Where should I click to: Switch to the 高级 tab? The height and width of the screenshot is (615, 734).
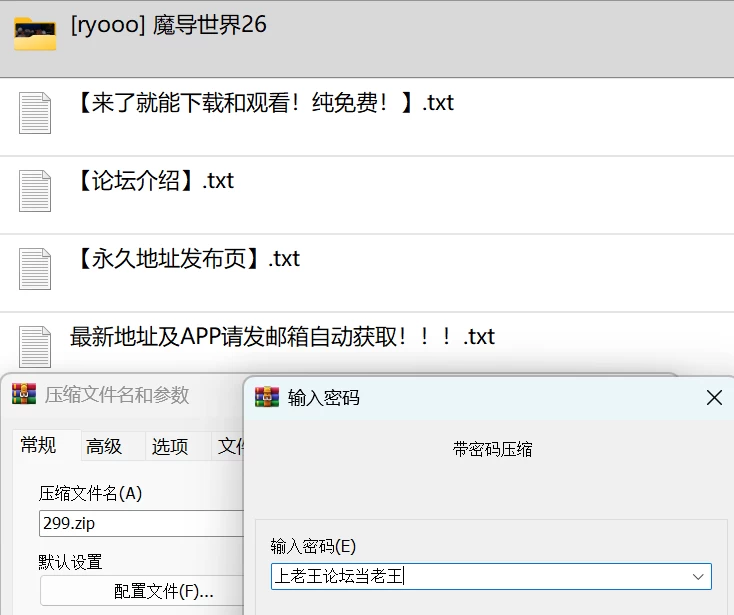104,446
